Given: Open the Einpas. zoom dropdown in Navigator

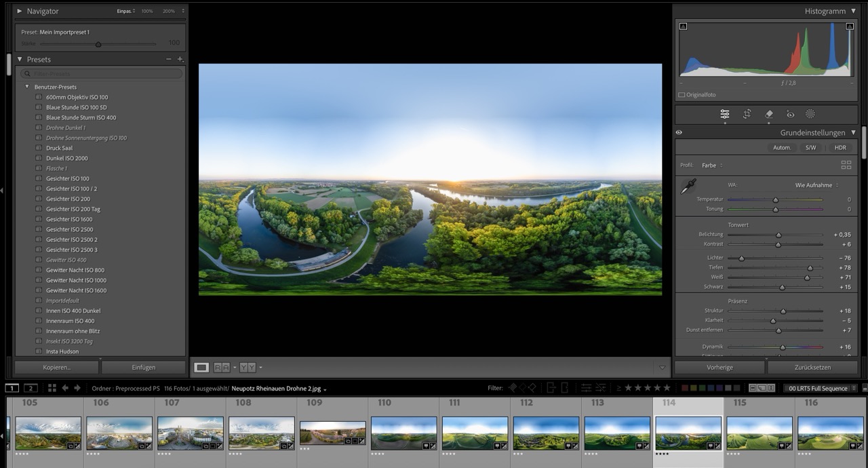Looking at the screenshot, I should pyautogui.click(x=126, y=11).
